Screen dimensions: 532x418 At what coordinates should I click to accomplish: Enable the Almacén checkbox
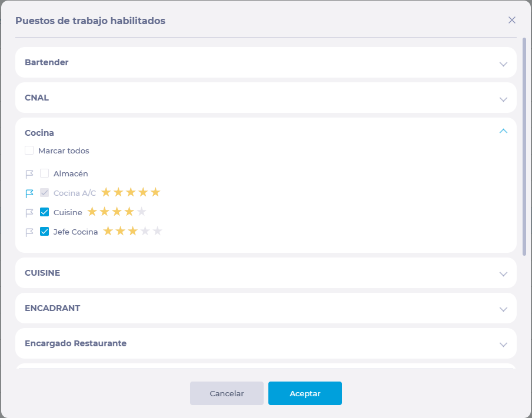click(x=45, y=173)
